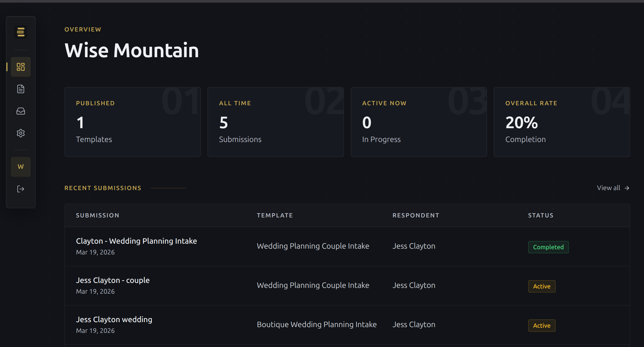The image size is (644, 347).
Task: Click Boutique Wedding Planning Intake template name
Action: tap(317, 324)
